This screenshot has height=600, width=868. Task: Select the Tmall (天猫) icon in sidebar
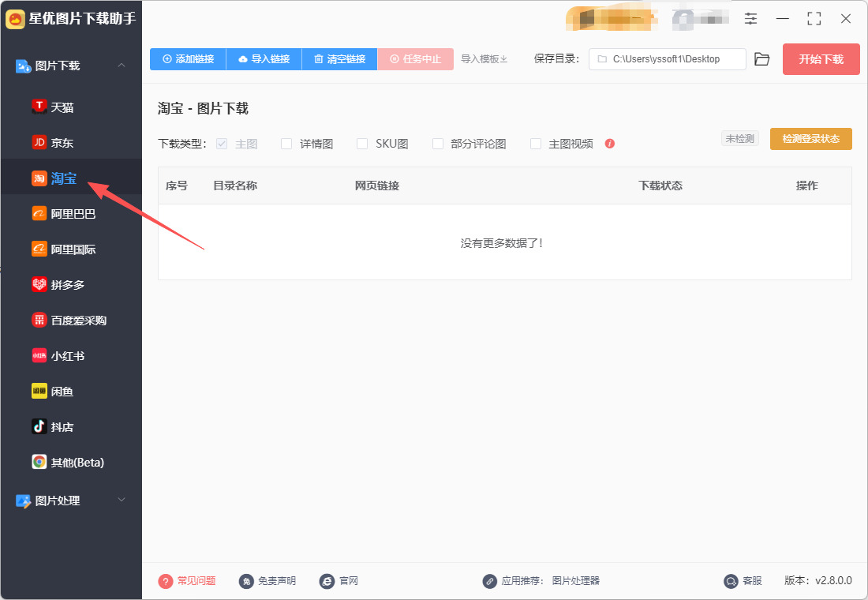[x=39, y=107]
